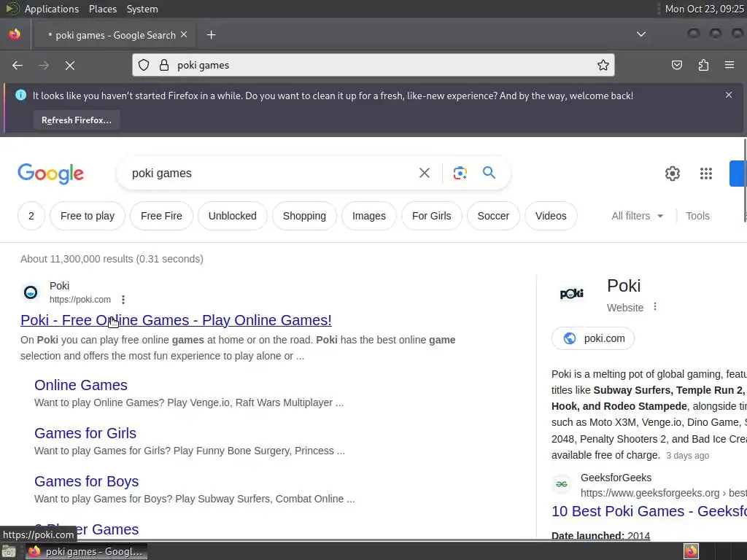Open the Games for Girls sitelink
Screen dimensions: 747x560
[85, 433]
